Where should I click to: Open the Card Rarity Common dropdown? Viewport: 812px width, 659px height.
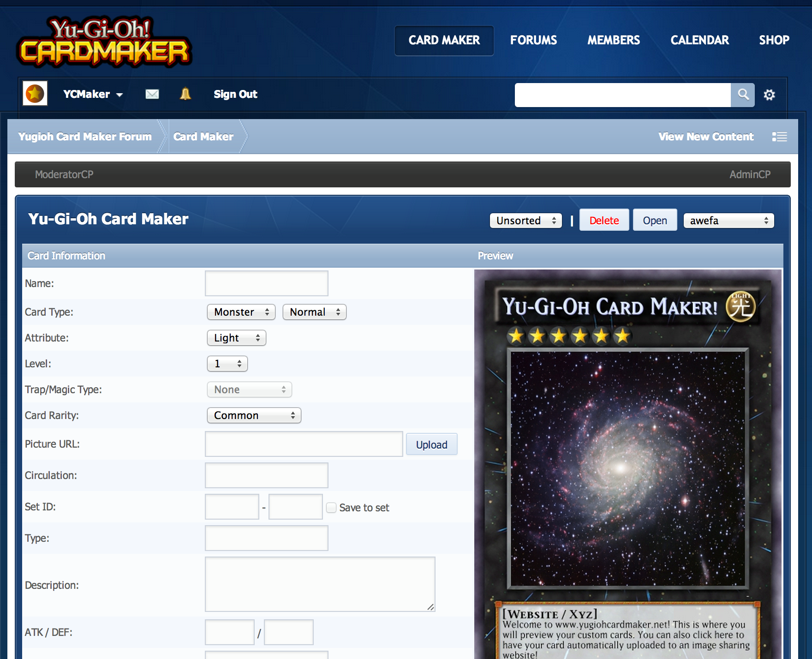point(254,415)
